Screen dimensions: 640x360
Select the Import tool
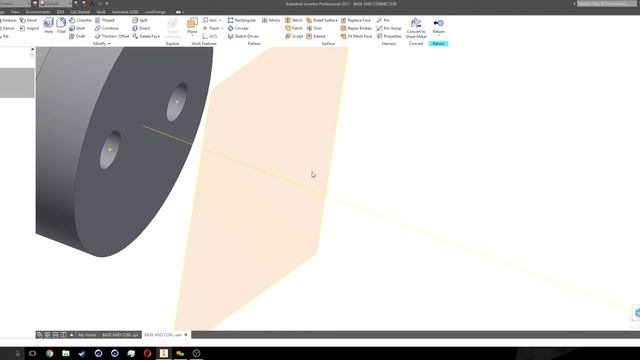(x=29, y=28)
